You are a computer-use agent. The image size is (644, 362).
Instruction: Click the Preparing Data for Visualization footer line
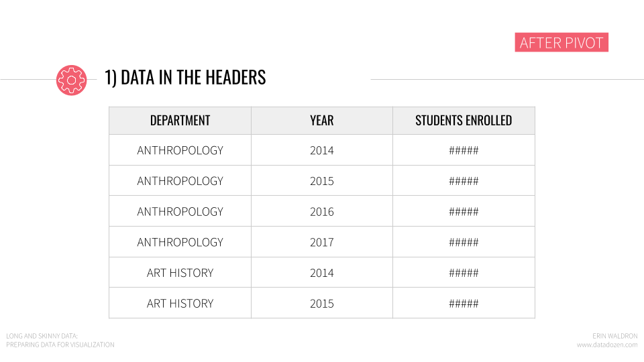pyautogui.click(x=60, y=345)
